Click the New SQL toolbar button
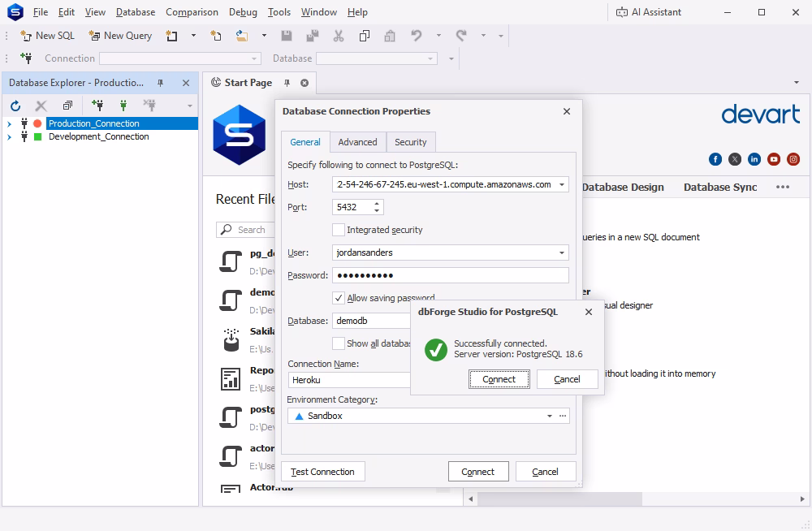The image size is (812, 531). 47,35
